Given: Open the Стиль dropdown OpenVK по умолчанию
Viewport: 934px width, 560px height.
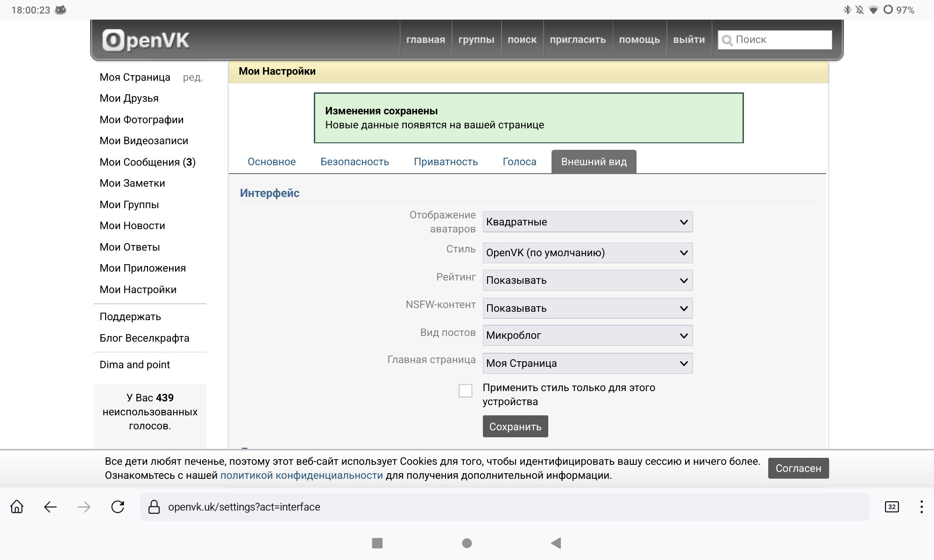Looking at the screenshot, I should pyautogui.click(x=587, y=253).
